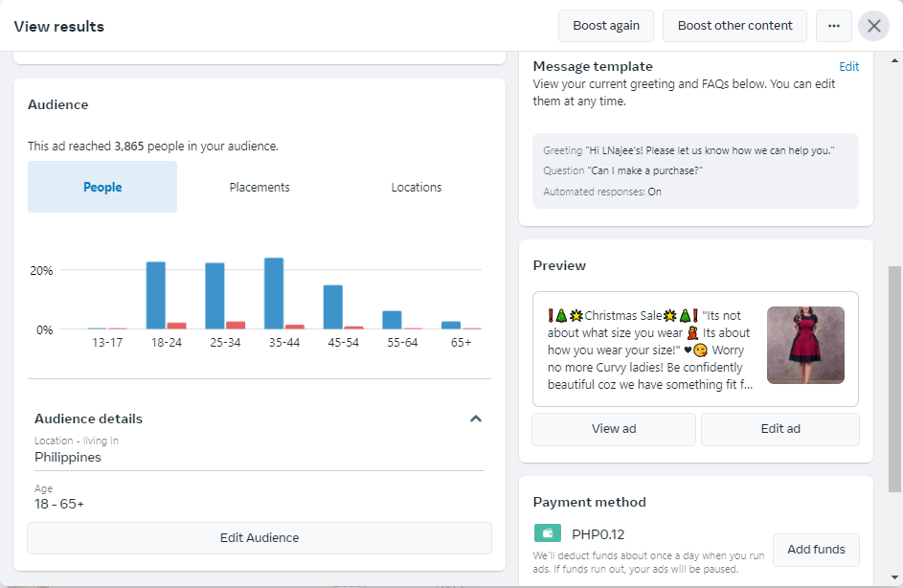Click the 'Automated responses: On' line
903x588 pixels.
pos(601,192)
